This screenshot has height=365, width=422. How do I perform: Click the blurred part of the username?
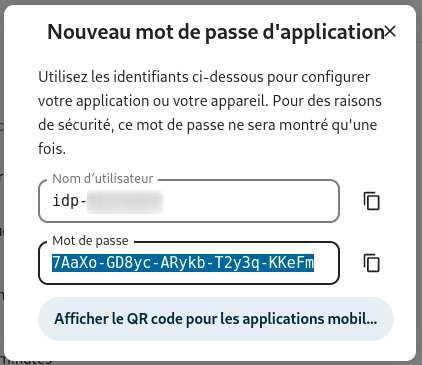125,201
